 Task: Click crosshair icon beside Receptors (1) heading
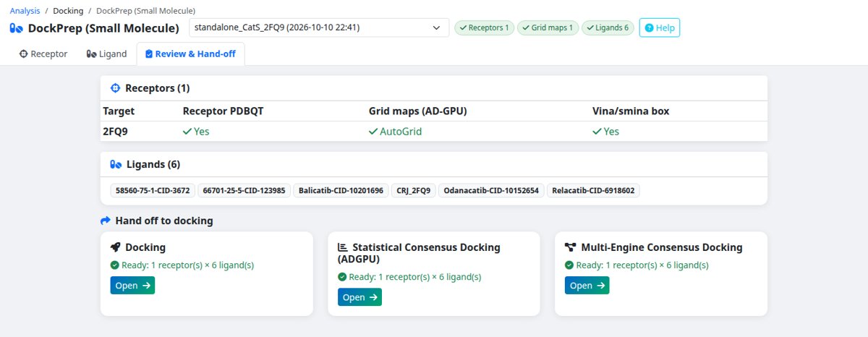coord(115,88)
